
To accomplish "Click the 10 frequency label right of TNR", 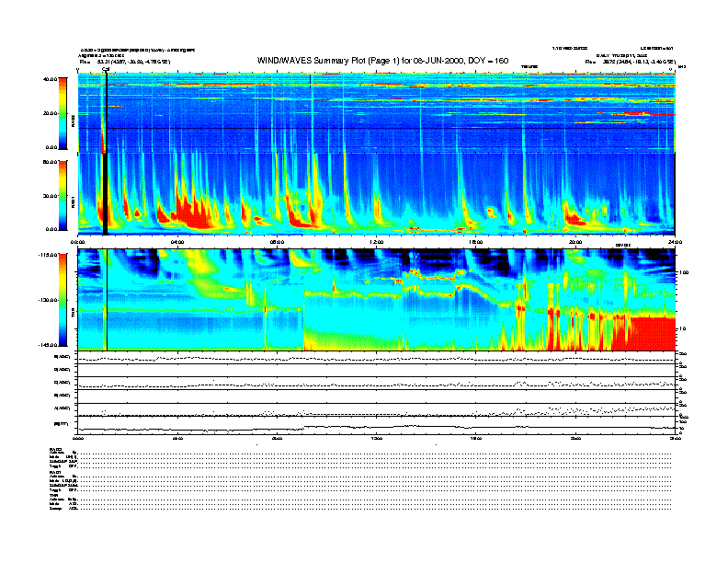I will pos(683,328).
